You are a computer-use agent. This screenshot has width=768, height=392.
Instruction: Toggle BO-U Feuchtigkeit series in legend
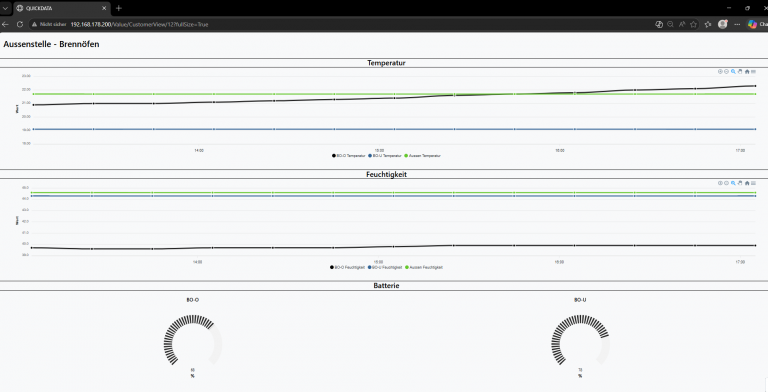coord(385,268)
